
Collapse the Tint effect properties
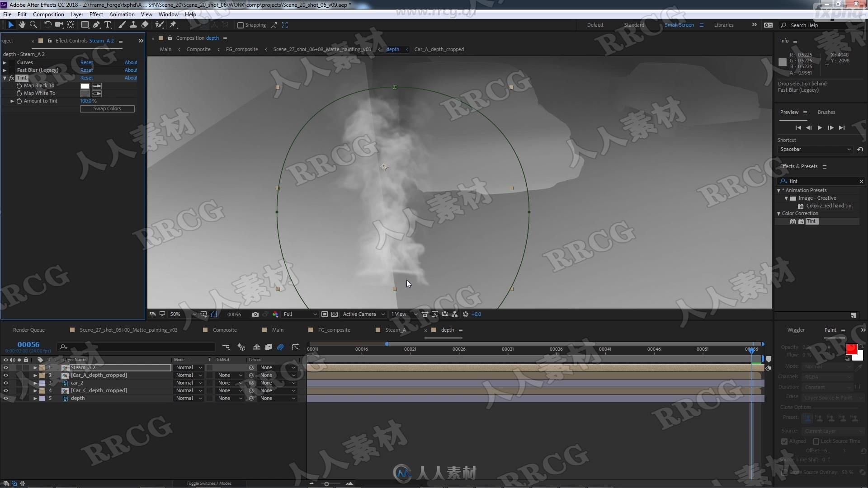pyautogui.click(x=5, y=78)
